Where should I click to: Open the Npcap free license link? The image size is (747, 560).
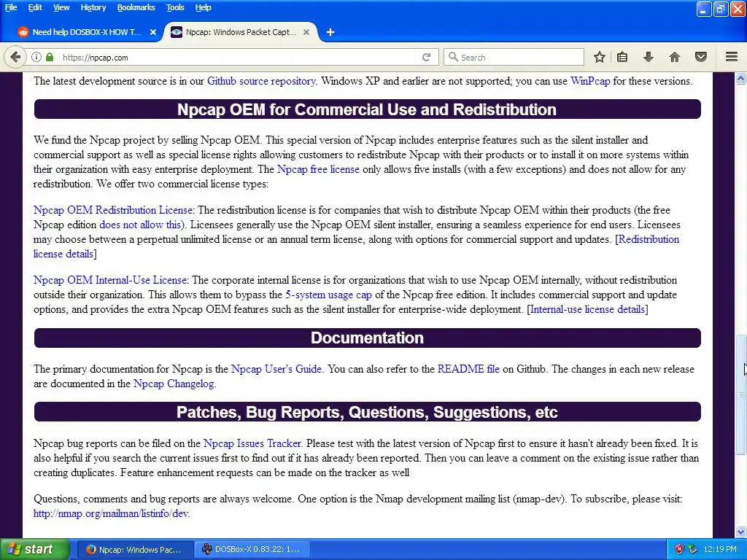[318, 169]
